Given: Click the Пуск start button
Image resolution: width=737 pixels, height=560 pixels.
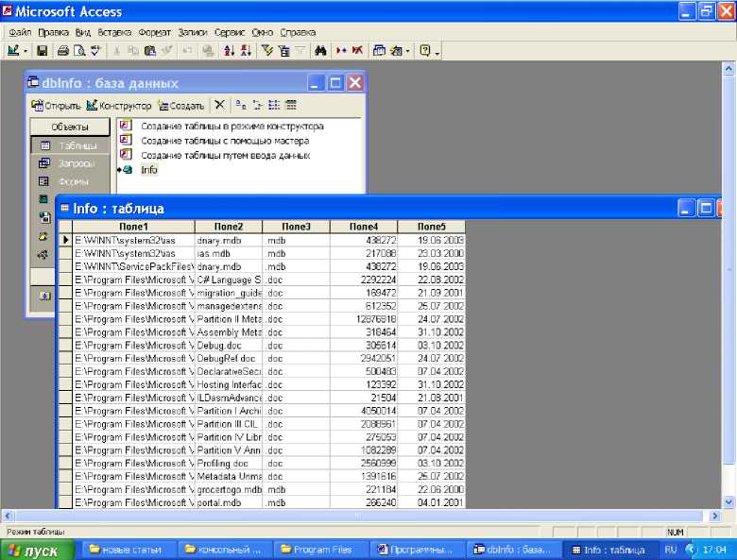Looking at the screenshot, I should (x=34, y=550).
